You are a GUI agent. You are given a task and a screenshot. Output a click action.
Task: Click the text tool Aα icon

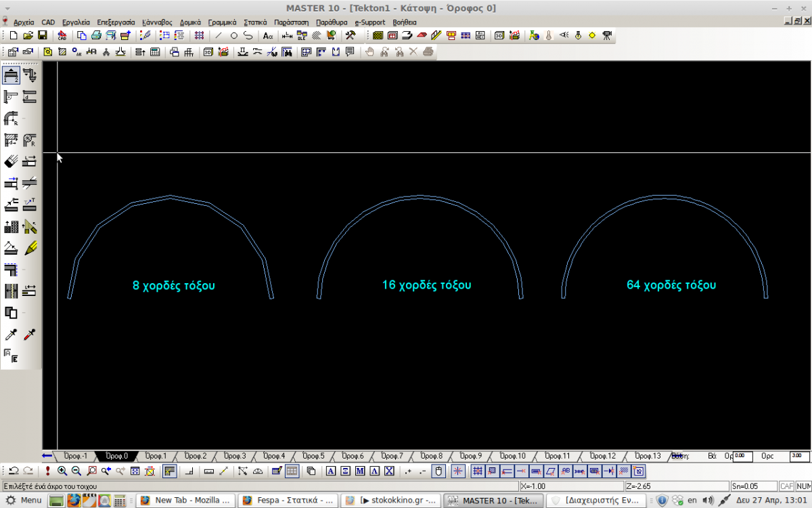coord(268,35)
